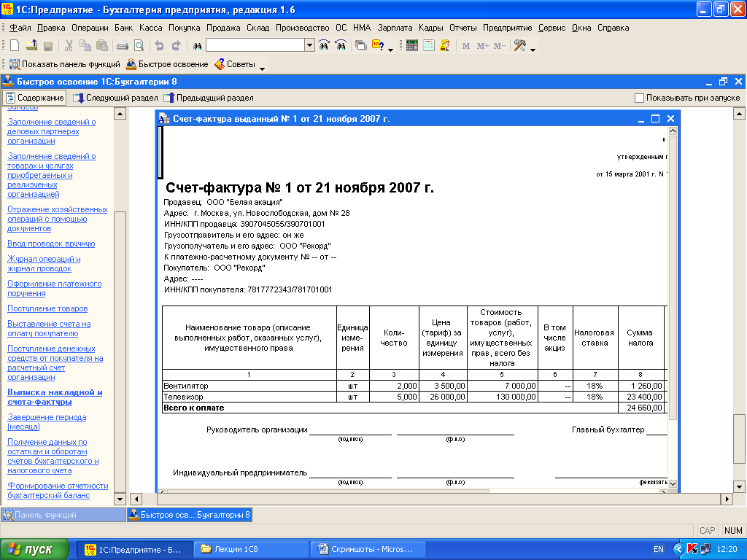747x560 pixels.
Task: Click the New document toolbar icon
Action: pyautogui.click(x=15, y=46)
